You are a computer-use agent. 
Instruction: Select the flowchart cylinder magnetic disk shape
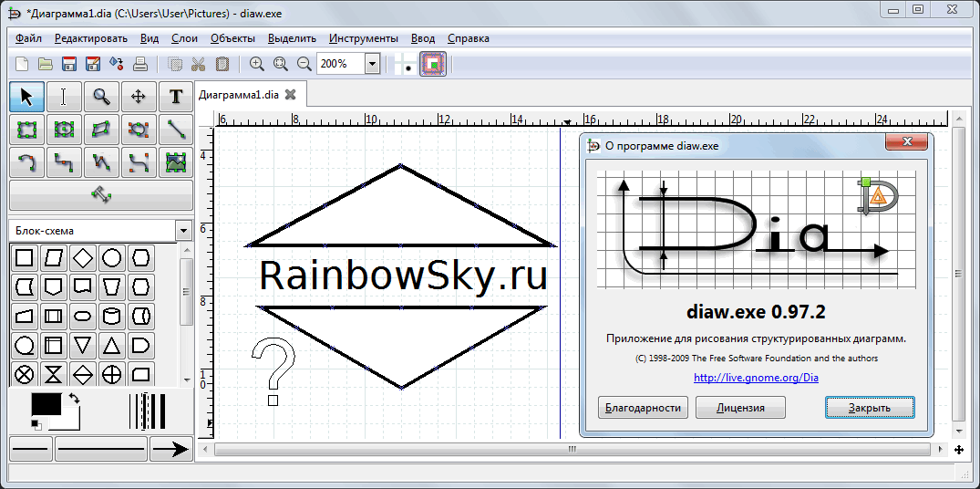pyautogui.click(x=112, y=317)
